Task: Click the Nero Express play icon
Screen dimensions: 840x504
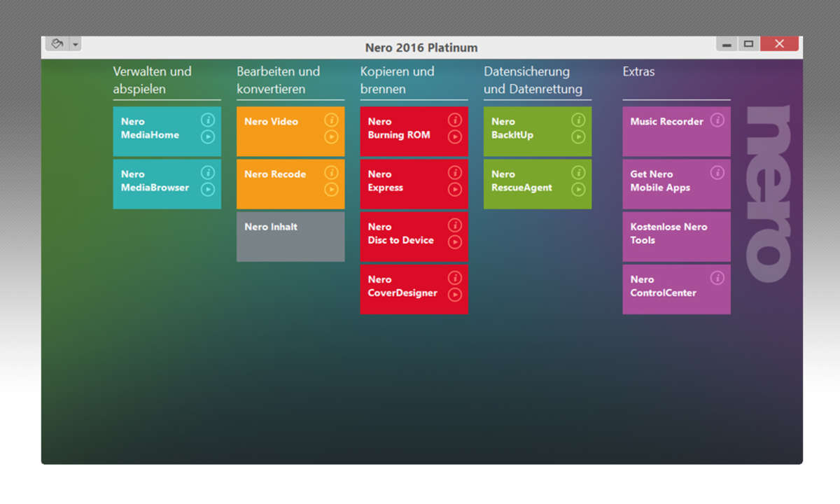Action: (455, 189)
